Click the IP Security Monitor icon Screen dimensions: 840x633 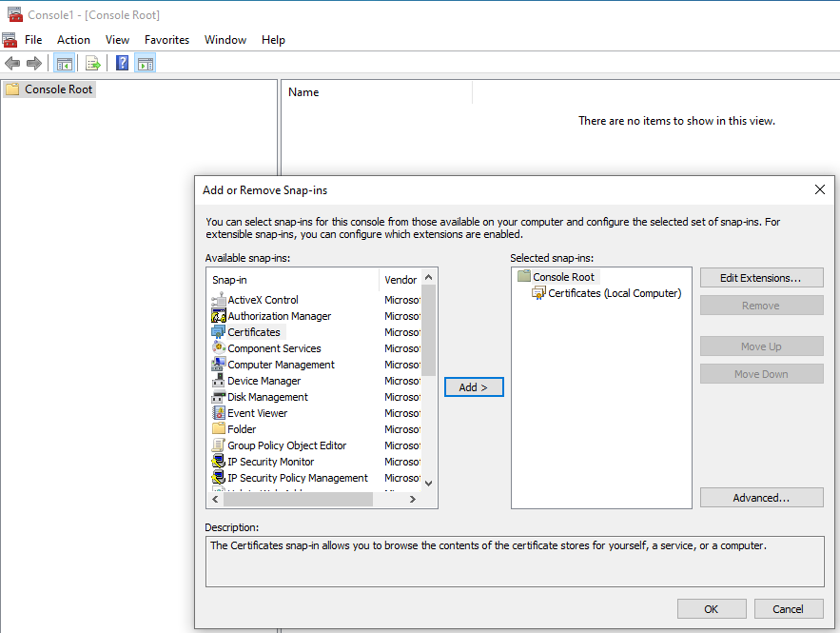click(x=218, y=461)
